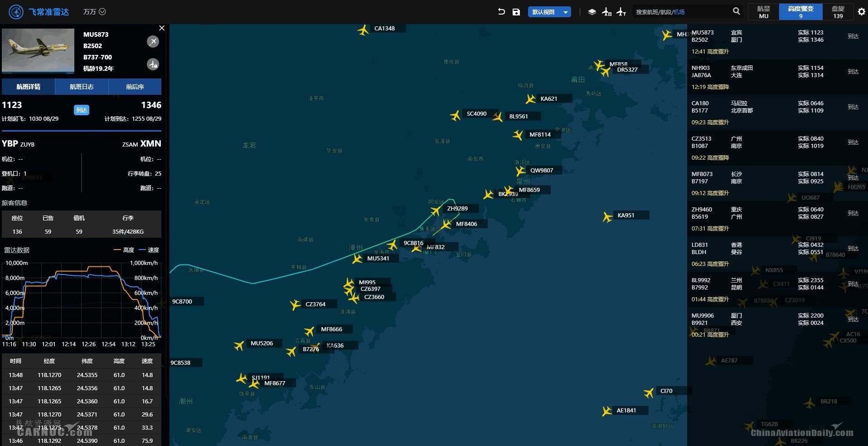Viewport: 868px width, 446px height.
Task: Click the 13:46 radar data row
Action: tap(82, 441)
